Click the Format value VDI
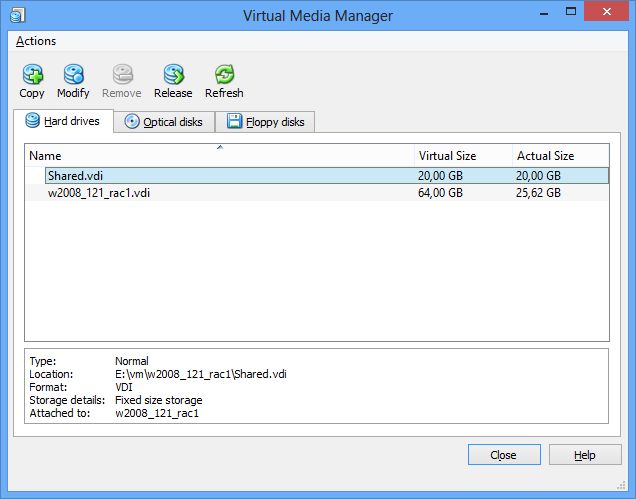The height and width of the screenshot is (499, 636). [124, 387]
